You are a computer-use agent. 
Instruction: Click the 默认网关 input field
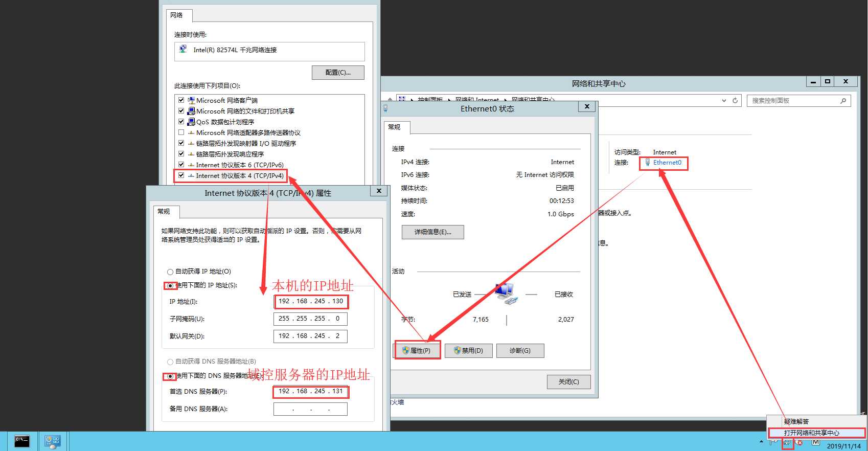point(311,336)
